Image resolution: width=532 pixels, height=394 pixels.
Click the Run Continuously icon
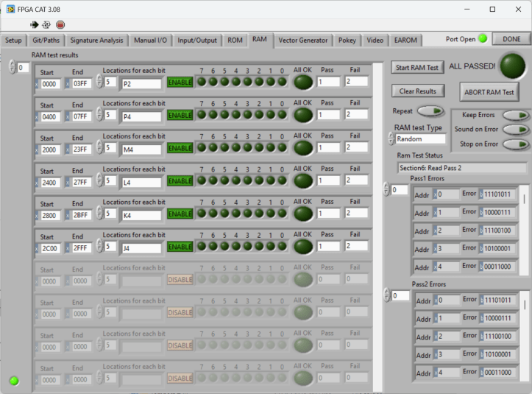[x=46, y=24]
